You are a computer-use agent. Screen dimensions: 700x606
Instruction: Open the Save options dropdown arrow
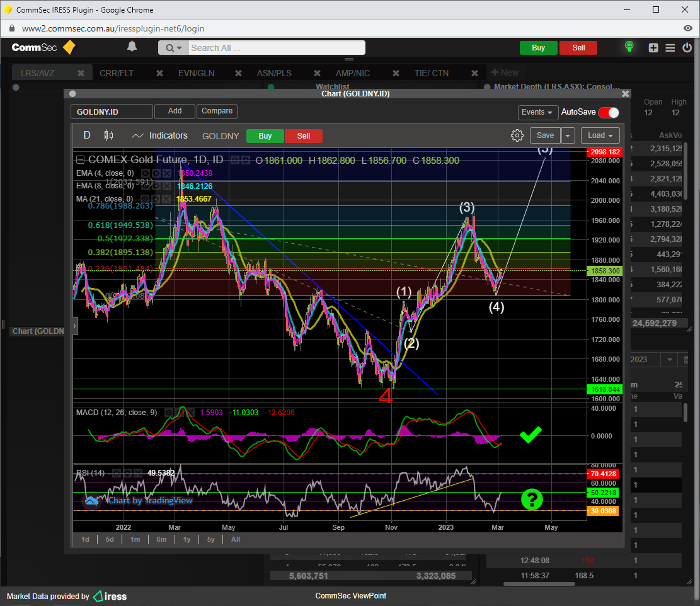(568, 135)
